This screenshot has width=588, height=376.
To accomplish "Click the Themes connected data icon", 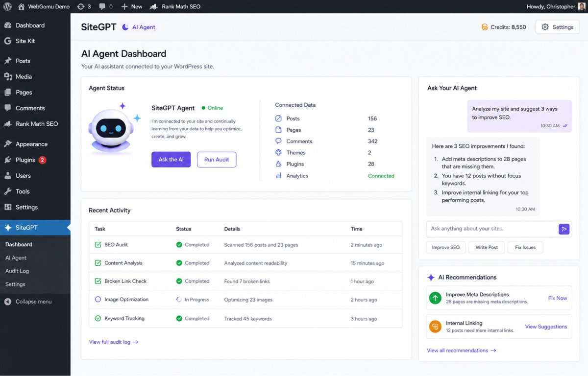I will tap(279, 153).
